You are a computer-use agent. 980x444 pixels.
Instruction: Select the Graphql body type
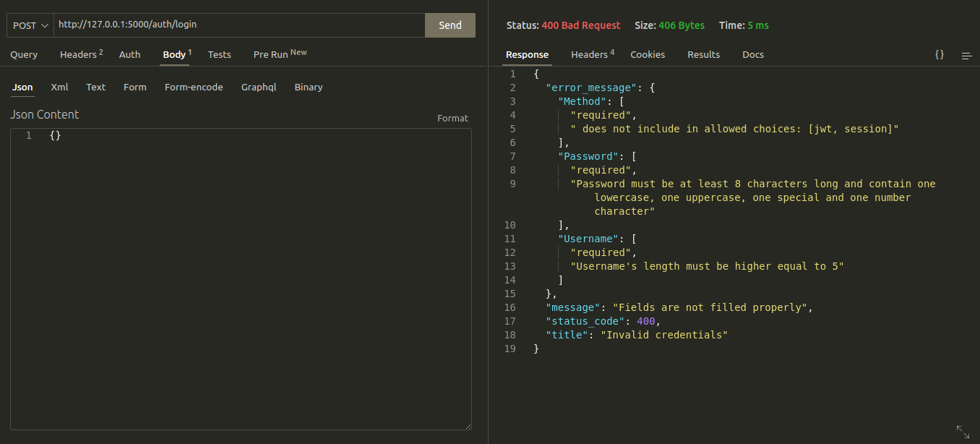pos(259,87)
